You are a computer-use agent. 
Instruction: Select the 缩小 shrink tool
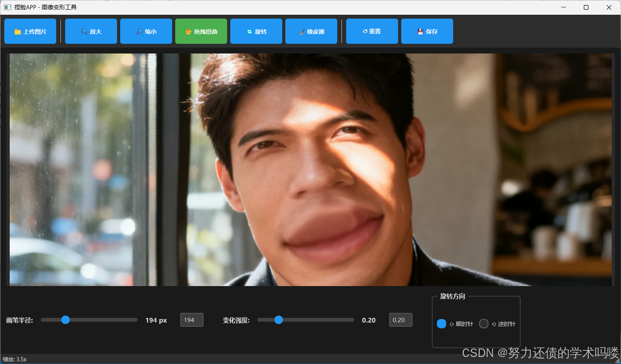coord(146,31)
